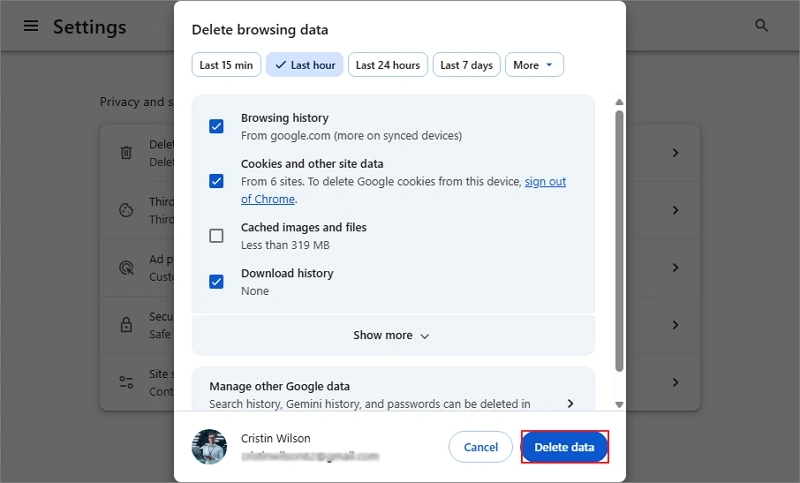This screenshot has width=800, height=483.
Task: Check Cached images and files checkbox
Action: tap(216, 236)
